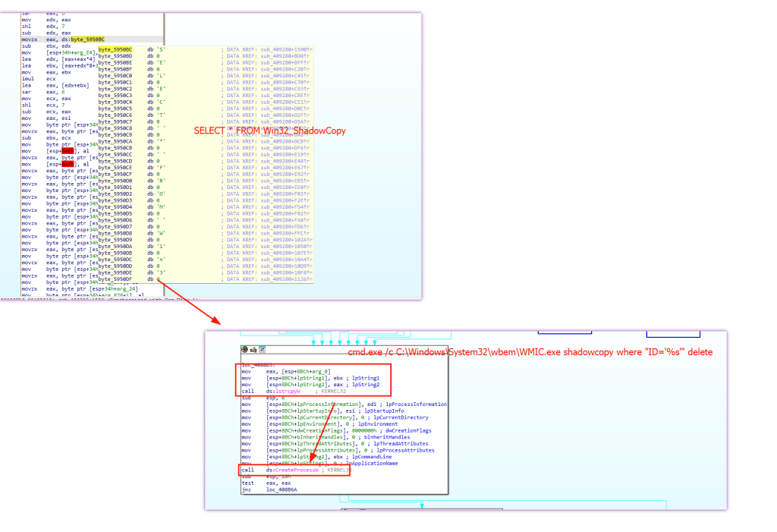This screenshot has width=777, height=532.
Task: Click lpApplicationName comment in graph block
Action: coord(372,463)
